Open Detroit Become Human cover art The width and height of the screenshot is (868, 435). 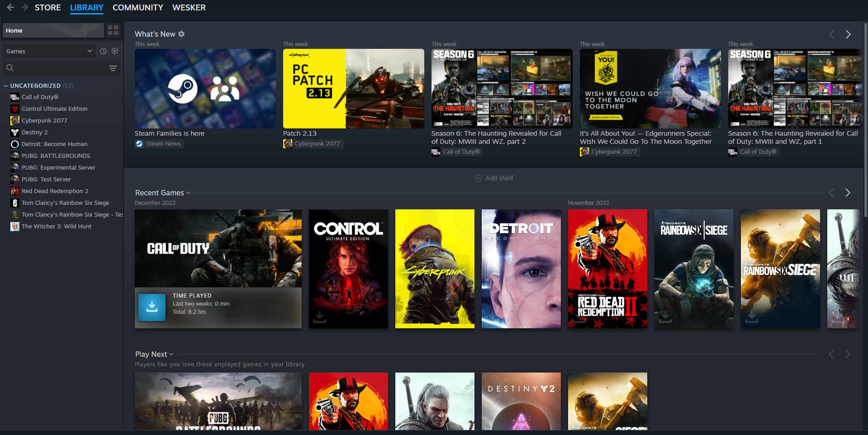pyautogui.click(x=521, y=269)
